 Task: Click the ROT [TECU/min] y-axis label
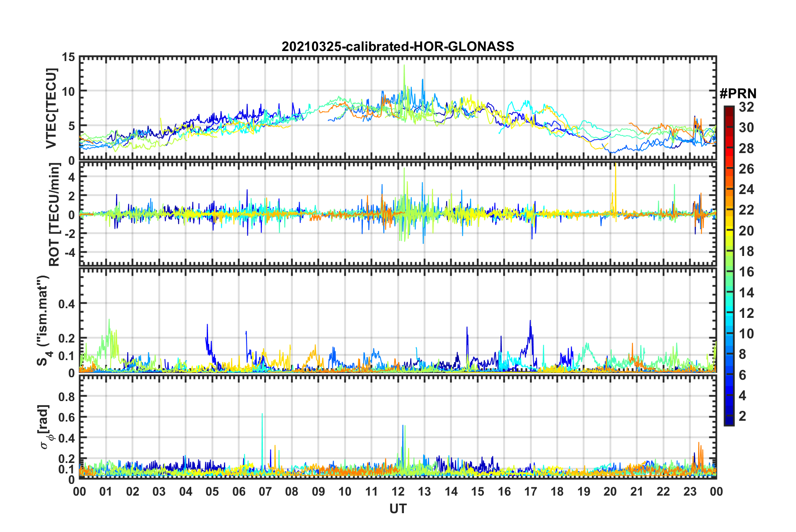(x=54, y=215)
